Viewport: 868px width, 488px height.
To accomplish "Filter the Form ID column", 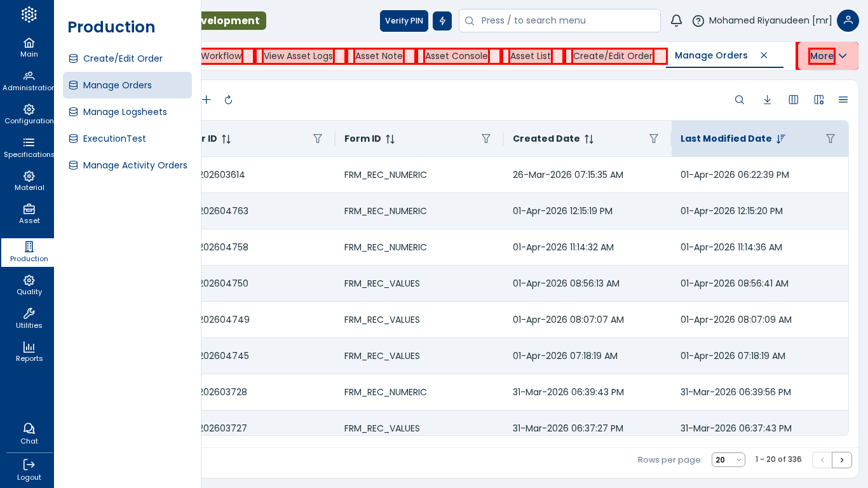I will click(x=486, y=139).
